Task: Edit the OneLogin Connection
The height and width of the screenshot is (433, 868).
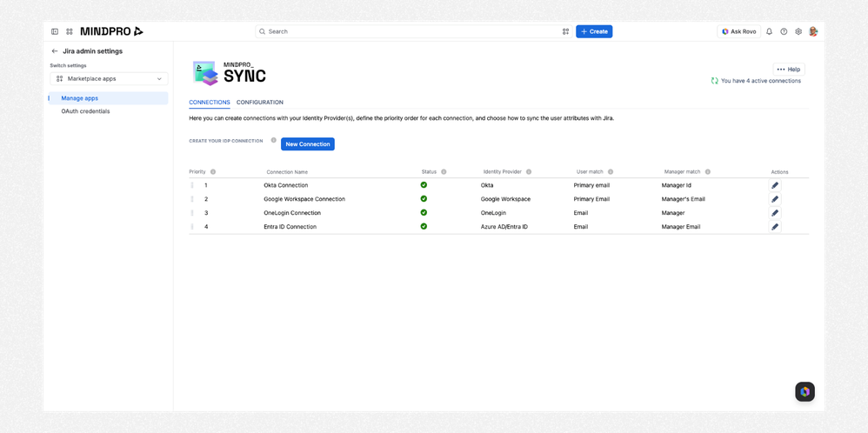Action: (775, 213)
